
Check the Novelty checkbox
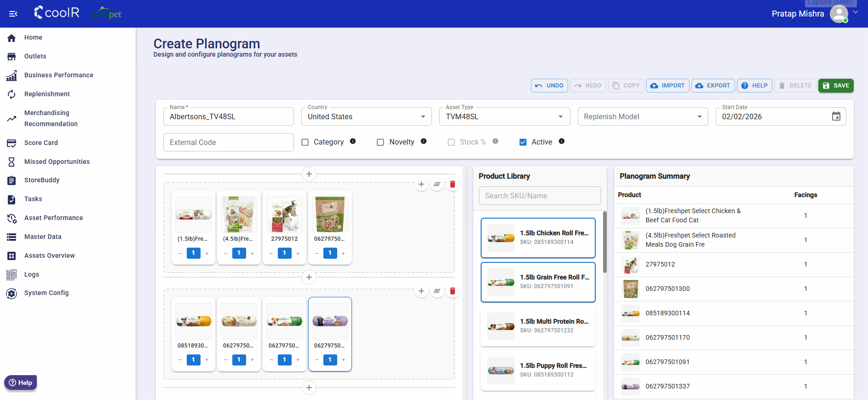point(380,142)
